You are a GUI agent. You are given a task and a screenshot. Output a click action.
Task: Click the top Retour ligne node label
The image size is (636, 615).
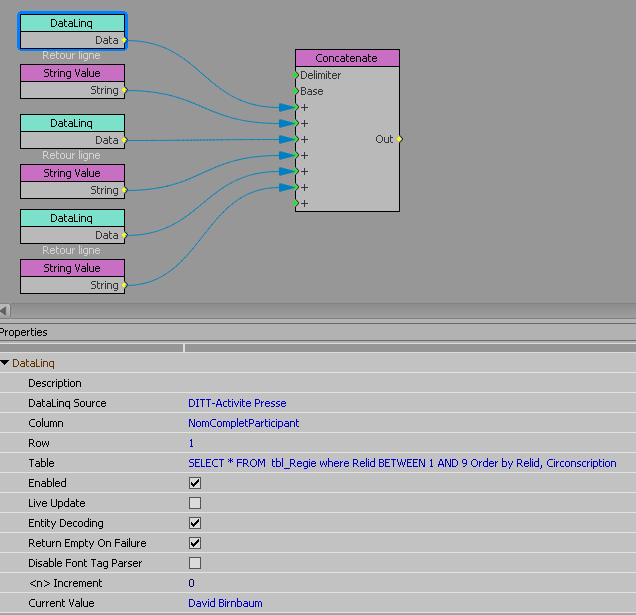point(71,55)
